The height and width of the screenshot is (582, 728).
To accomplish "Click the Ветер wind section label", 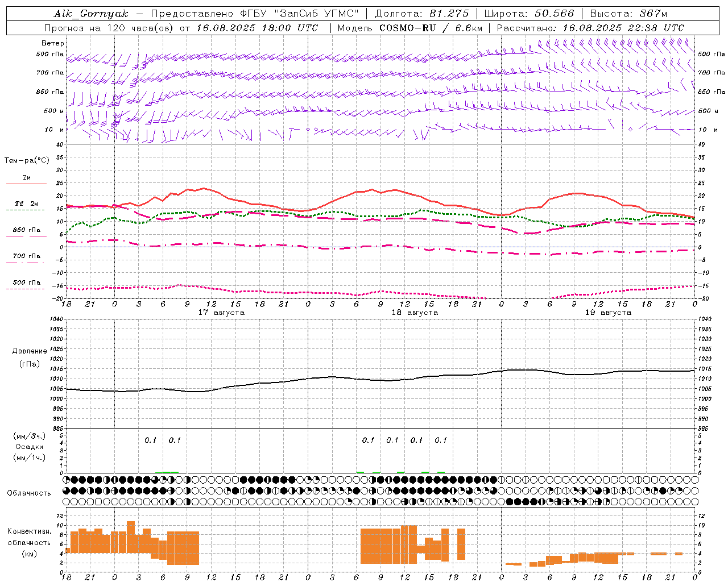I will [53, 43].
